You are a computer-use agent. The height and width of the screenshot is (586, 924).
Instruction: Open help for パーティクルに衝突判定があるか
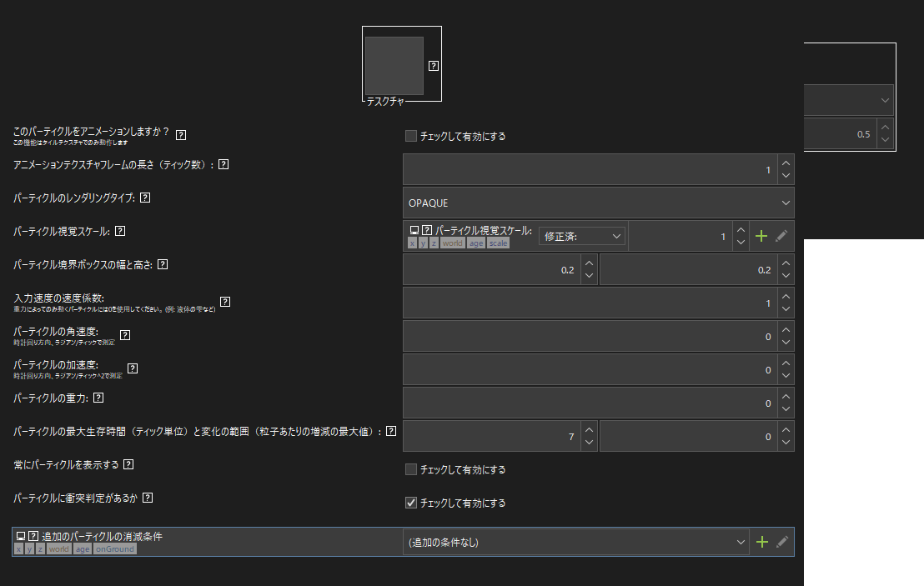148,498
